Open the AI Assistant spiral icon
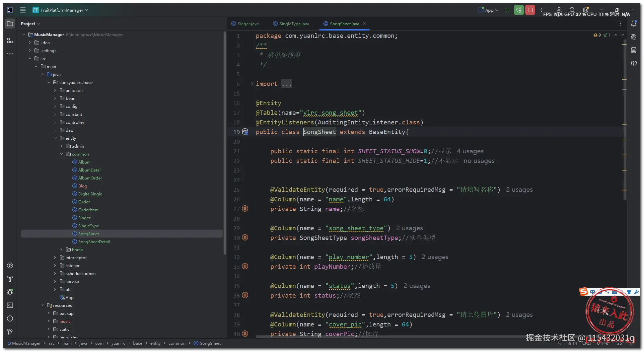 point(634,37)
